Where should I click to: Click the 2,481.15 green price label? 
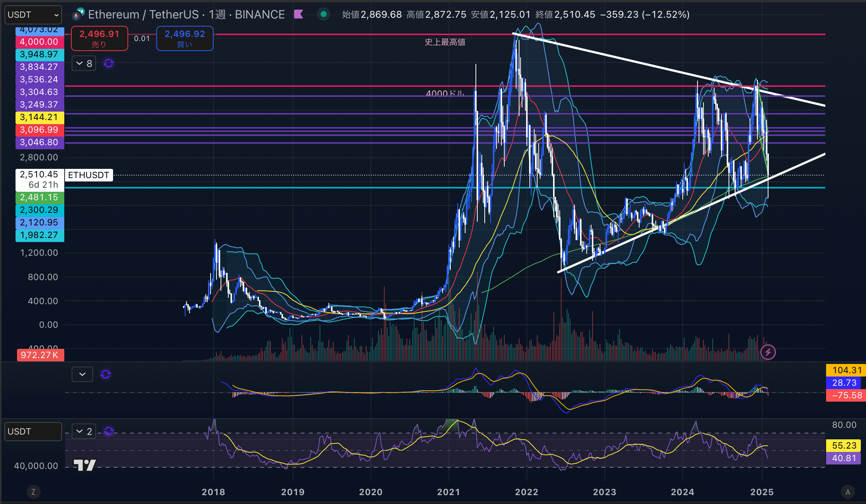tap(40, 197)
